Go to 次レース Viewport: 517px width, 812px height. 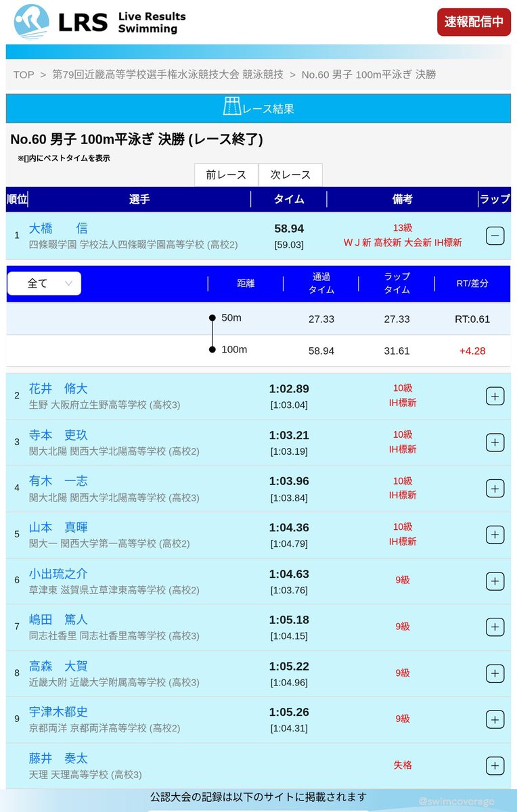click(x=290, y=175)
